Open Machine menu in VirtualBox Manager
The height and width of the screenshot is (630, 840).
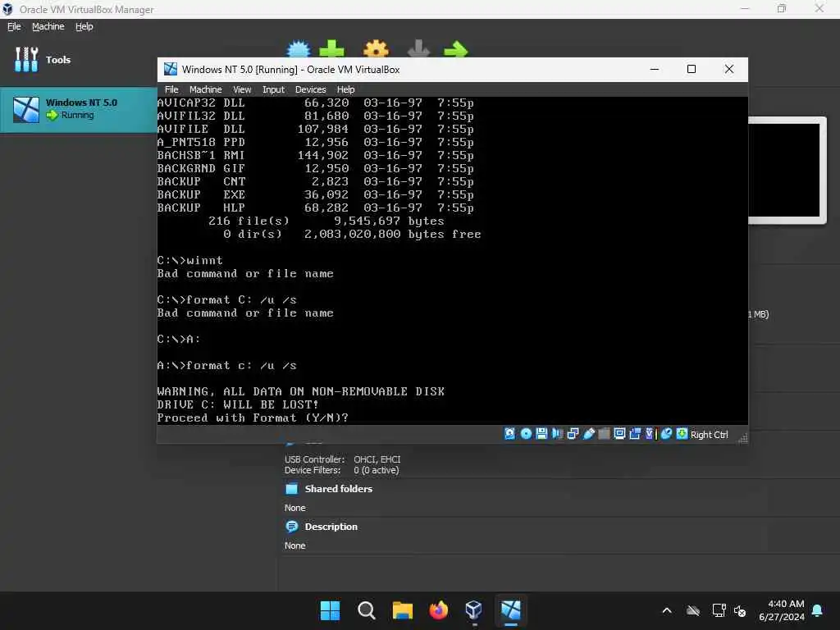pyautogui.click(x=48, y=26)
